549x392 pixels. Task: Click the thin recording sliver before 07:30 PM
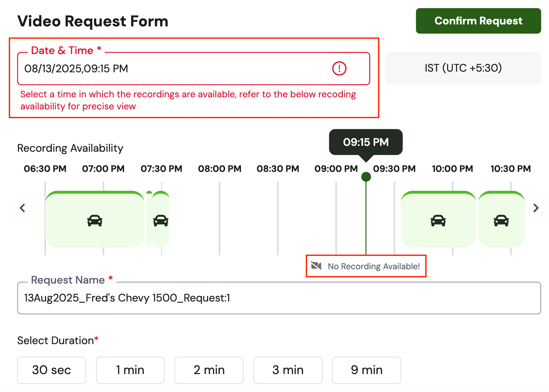149,219
